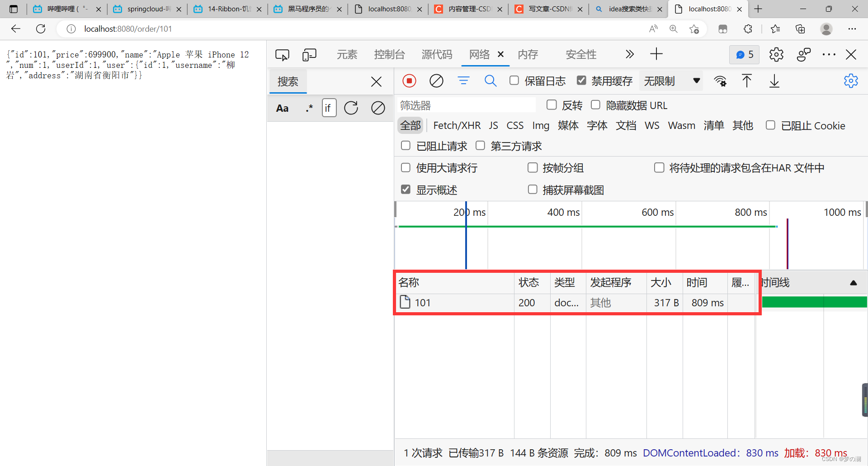Show more DevTools tabs chevron

click(x=630, y=54)
